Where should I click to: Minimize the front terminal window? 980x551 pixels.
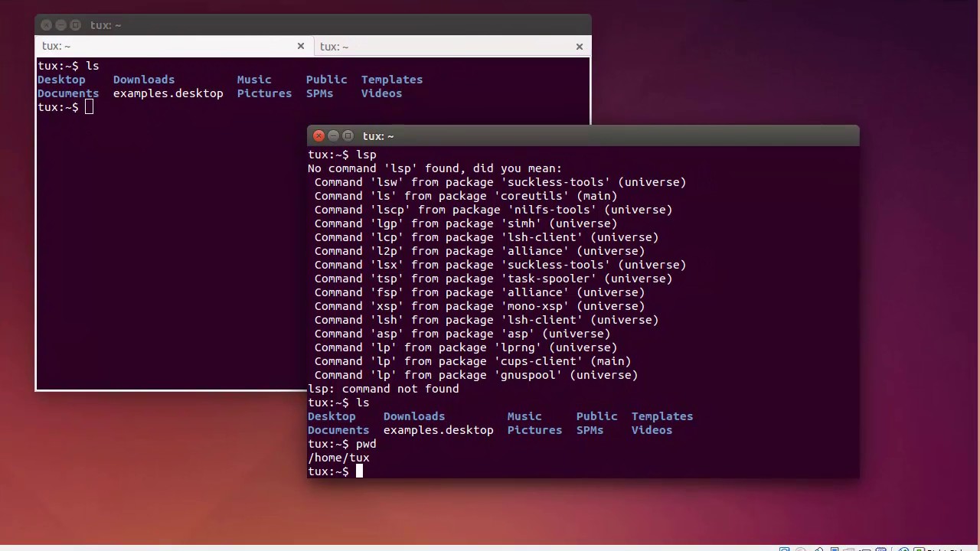coord(333,136)
